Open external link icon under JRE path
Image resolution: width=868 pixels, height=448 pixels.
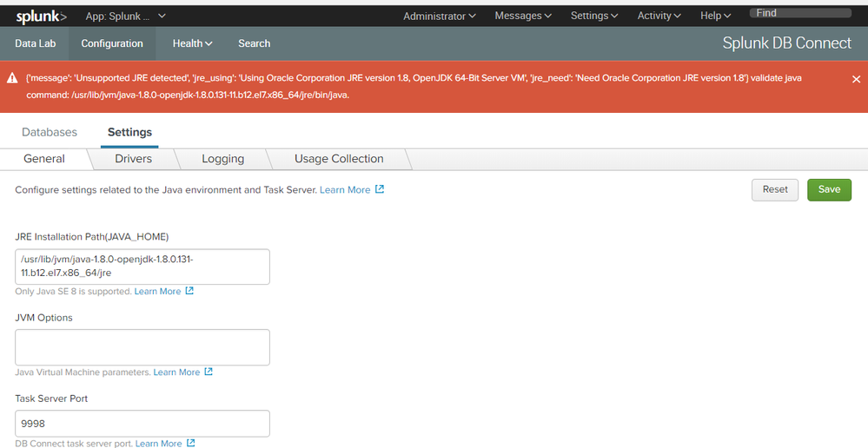(189, 290)
